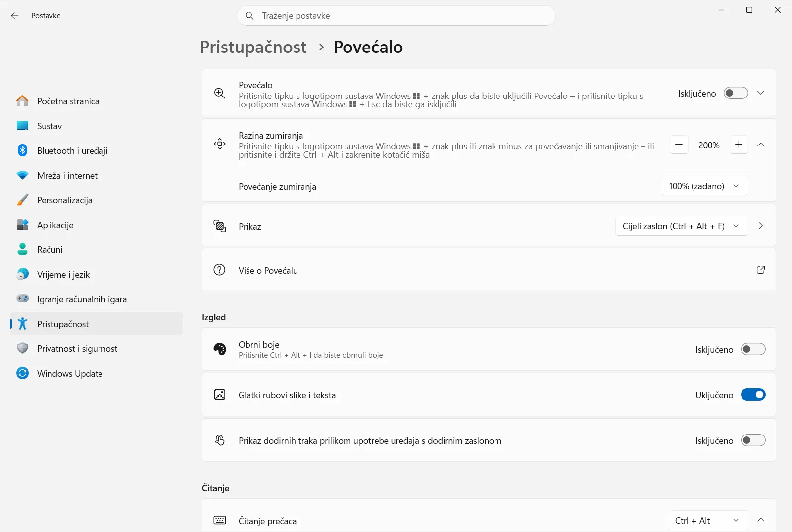792x532 pixels.
Task: Collapse the Razina zumiranja section
Action: click(761, 145)
